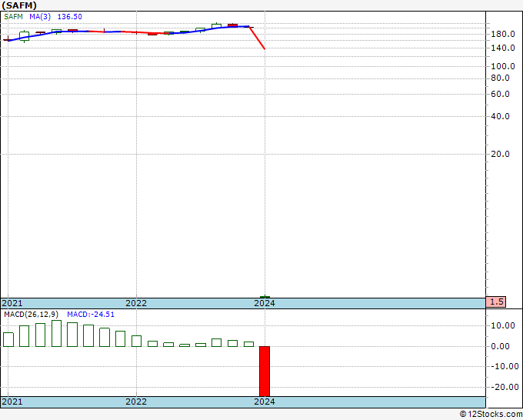
Task: Click the pink 1.5 current price tag
Action: point(496,302)
